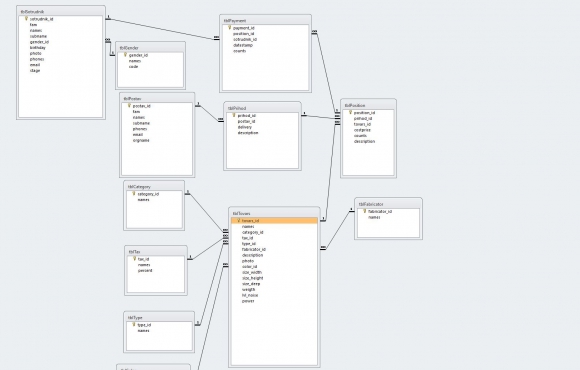
Task: Click the key icon beside fabricator_id
Action: (364, 211)
